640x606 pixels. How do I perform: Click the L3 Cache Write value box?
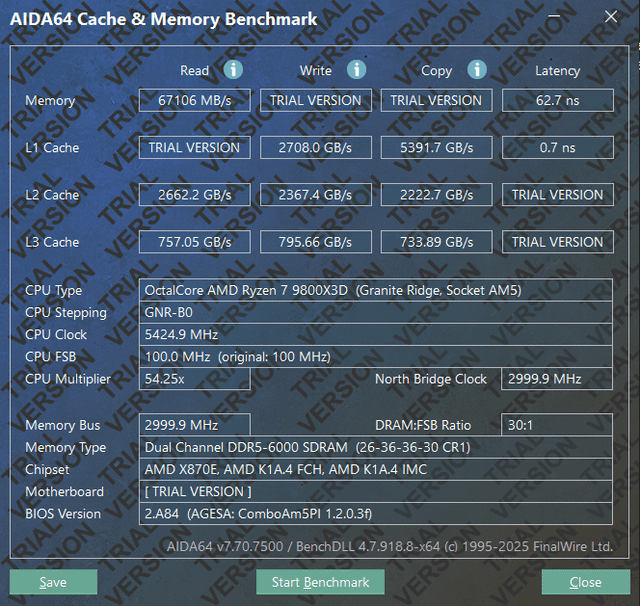[x=316, y=242]
